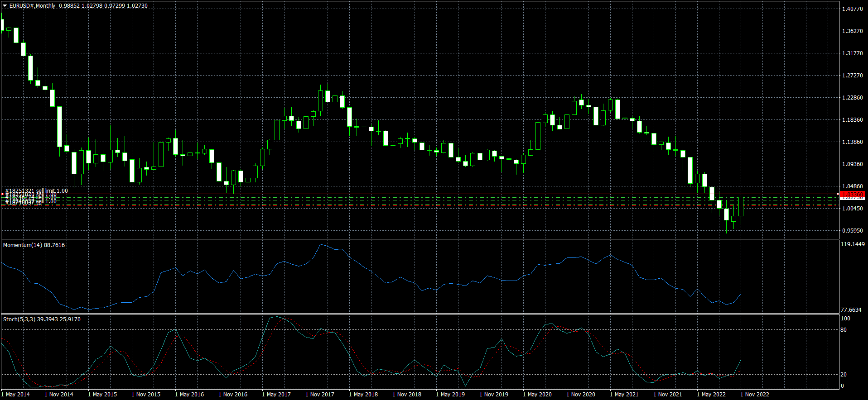Select the #18751321 sell limit 1.00 order label
This screenshot has width=868, height=400.
37,191
